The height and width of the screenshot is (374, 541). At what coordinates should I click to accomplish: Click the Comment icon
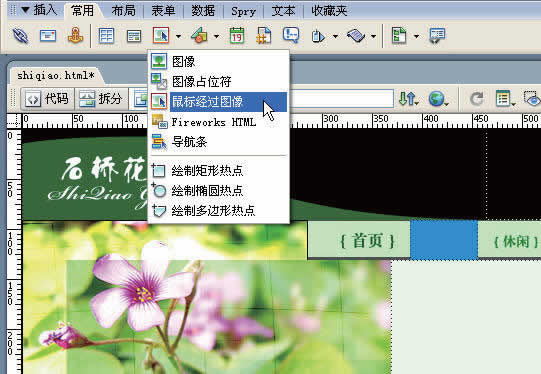coord(291,35)
